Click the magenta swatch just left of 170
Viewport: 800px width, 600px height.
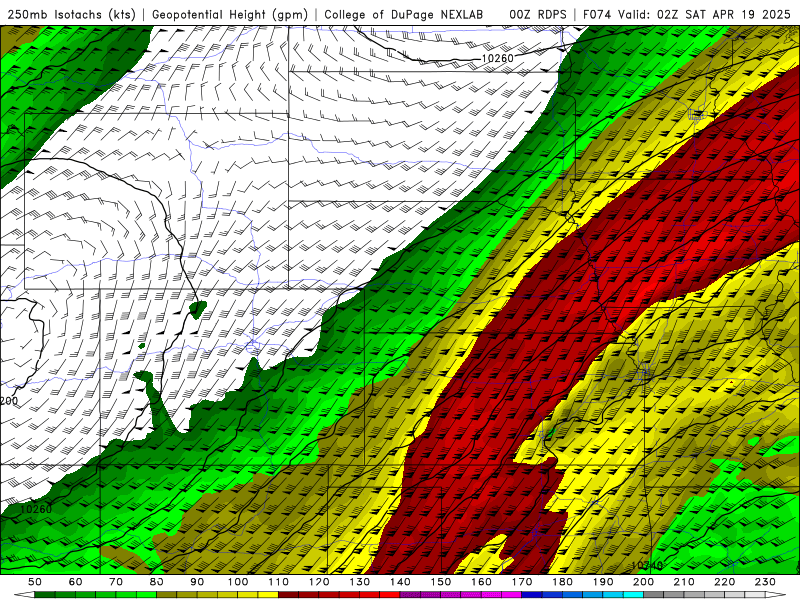pos(512,595)
